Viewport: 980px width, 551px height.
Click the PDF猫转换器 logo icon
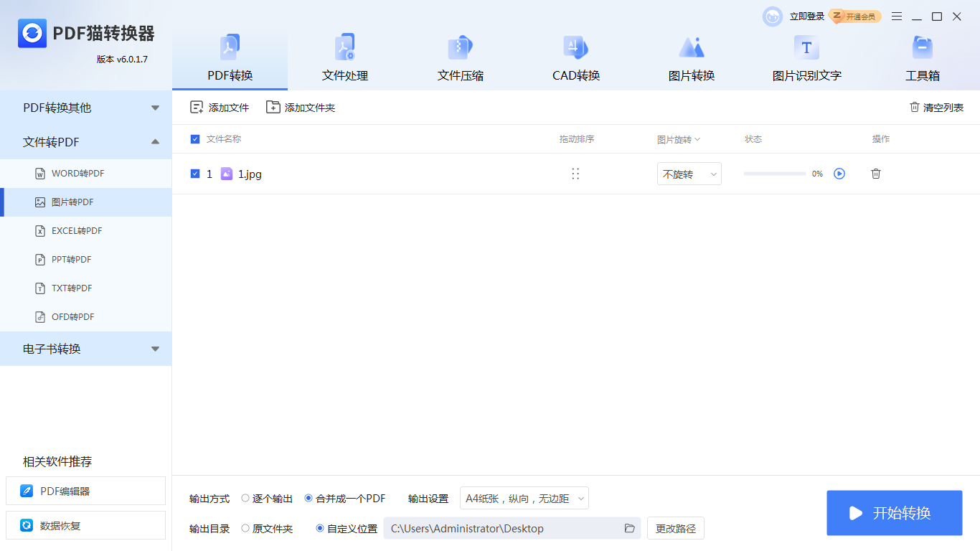click(32, 33)
